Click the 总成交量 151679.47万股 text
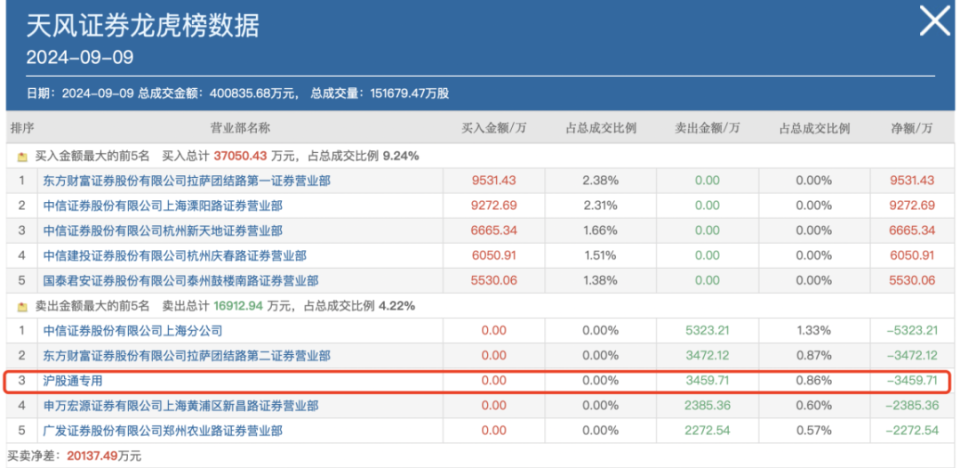The image size is (960, 468). (x=380, y=94)
